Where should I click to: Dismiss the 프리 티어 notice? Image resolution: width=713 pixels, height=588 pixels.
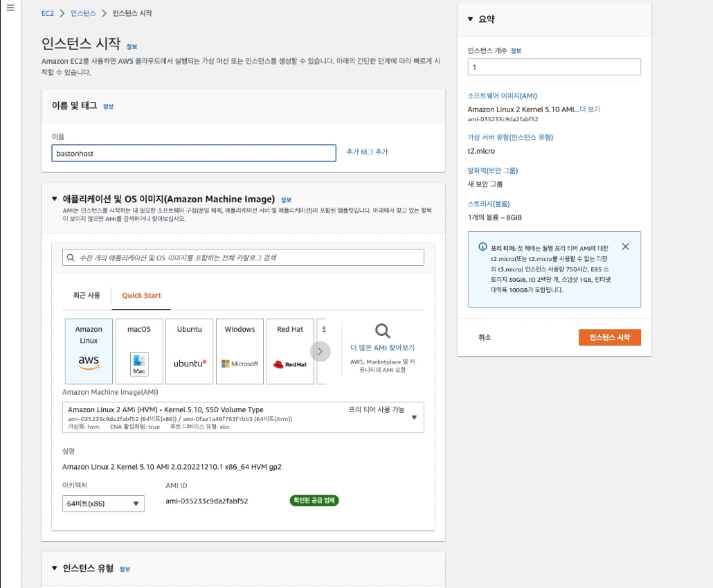click(626, 247)
